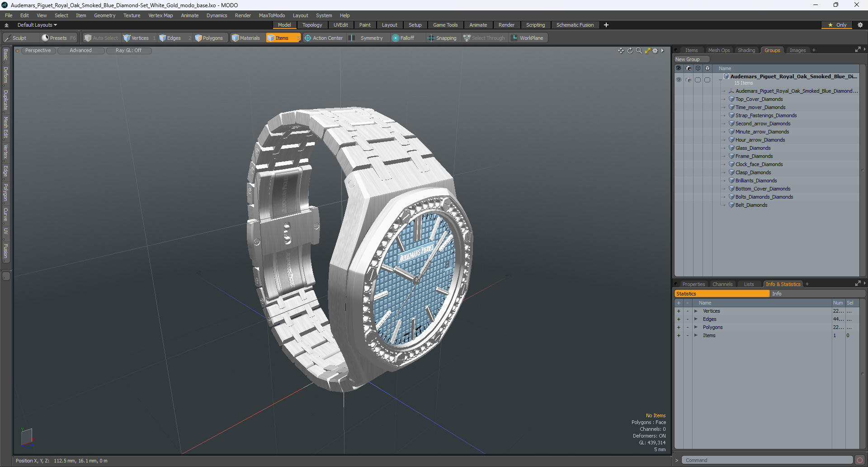Click the Statistics header button

point(722,294)
